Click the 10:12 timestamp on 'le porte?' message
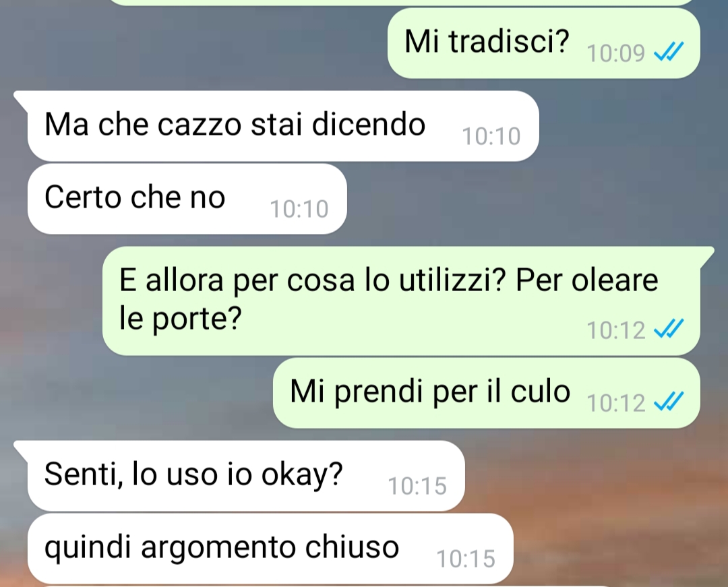This screenshot has height=587, width=728. (x=615, y=330)
